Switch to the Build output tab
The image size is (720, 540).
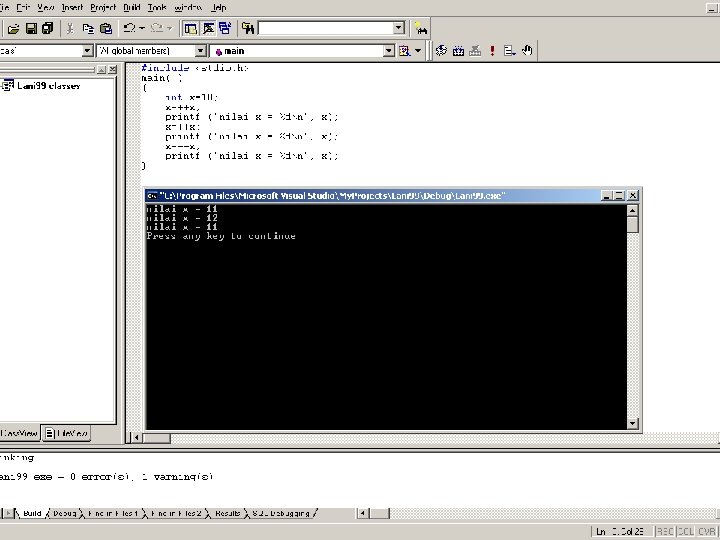coord(32,513)
